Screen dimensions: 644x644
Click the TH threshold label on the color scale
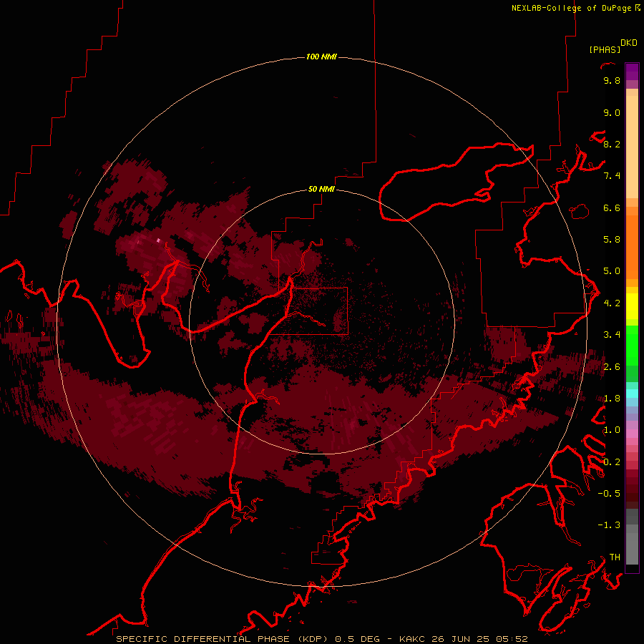[615, 557]
